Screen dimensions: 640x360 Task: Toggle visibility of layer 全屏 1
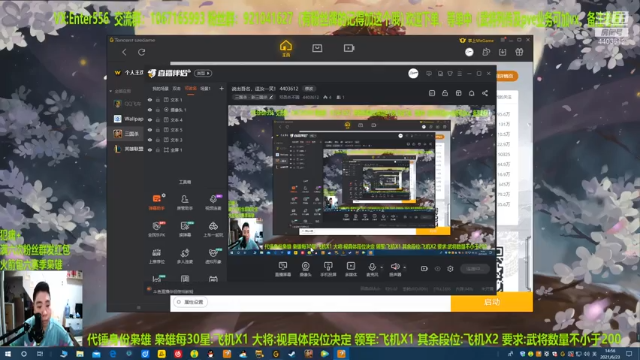point(150,150)
